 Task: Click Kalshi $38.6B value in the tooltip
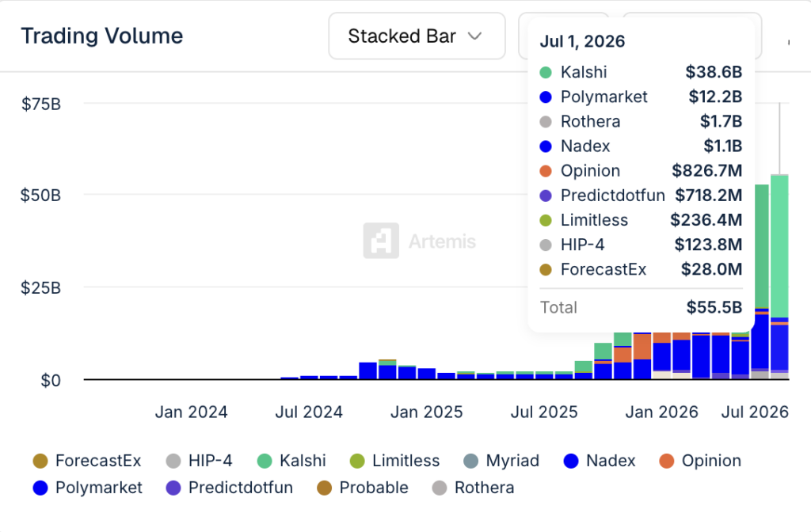(x=714, y=72)
